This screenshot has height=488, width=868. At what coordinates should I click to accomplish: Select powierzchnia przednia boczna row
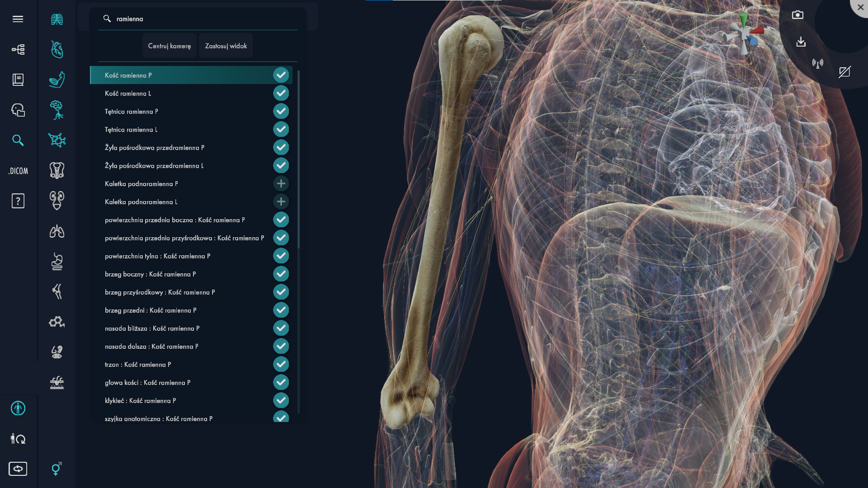(191, 220)
